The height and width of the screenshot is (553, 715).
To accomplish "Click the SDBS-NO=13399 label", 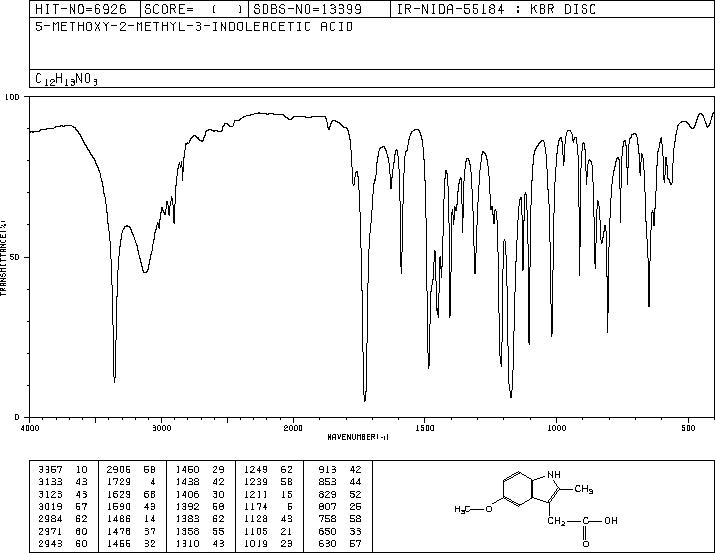I will [x=308, y=9].
